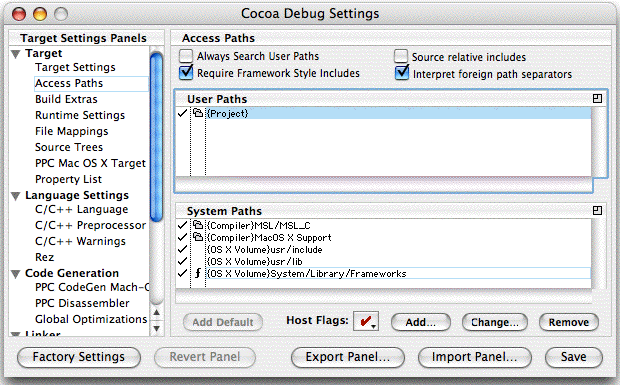The width and height of the screenshot is (620, 385).
Task: Click Change... button
Action: click(x=495, y=322)
